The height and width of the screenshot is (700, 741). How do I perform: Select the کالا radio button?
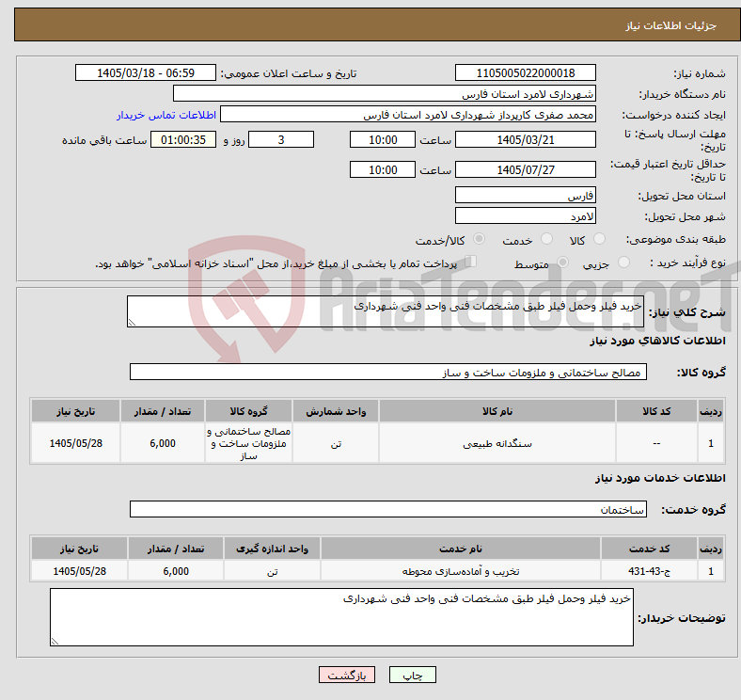(x=599, y=239)
